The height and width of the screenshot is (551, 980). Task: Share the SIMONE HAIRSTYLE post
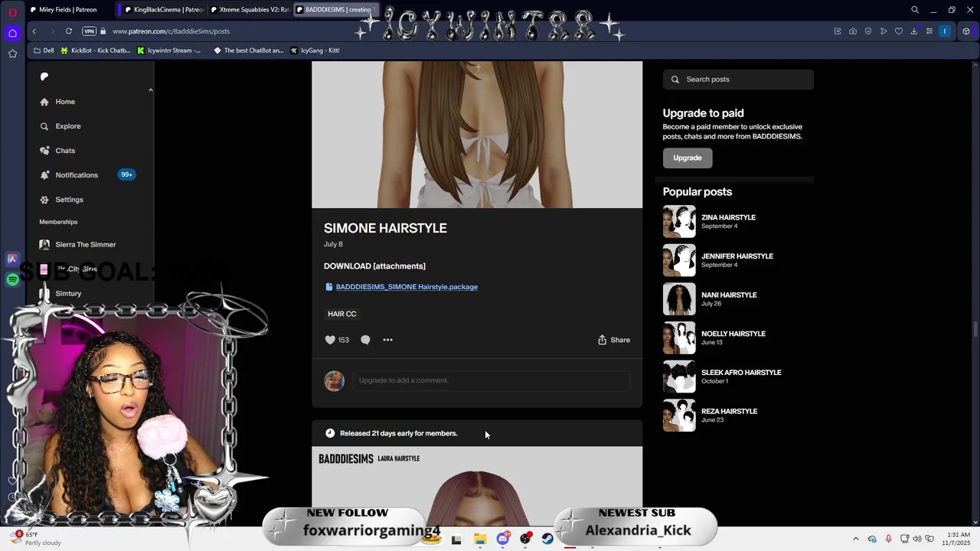(614, 340)
